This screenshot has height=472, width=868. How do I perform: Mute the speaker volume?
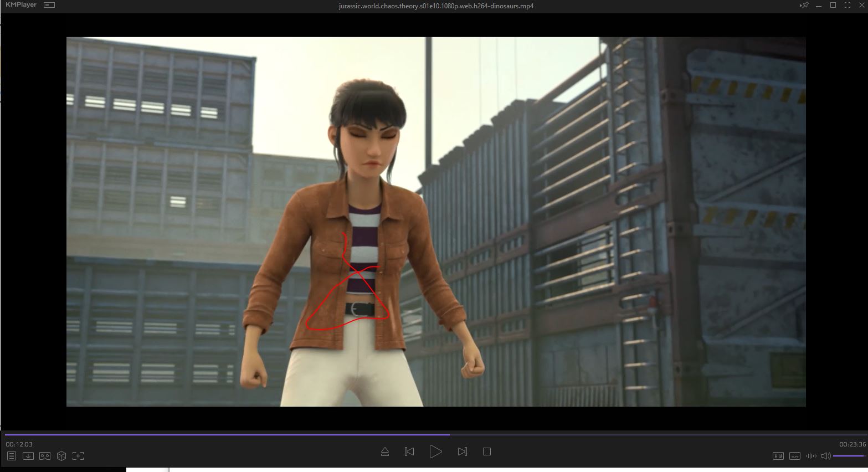click(825, 456)
